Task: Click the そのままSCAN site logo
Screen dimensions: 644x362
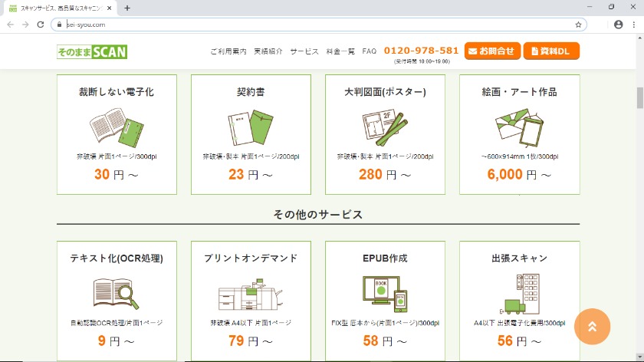Action: point(92,52)
